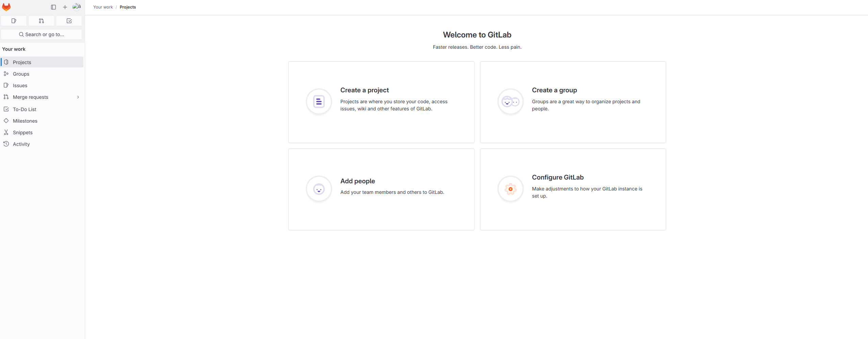Click the GitLab fox logo

pos(6,7)
